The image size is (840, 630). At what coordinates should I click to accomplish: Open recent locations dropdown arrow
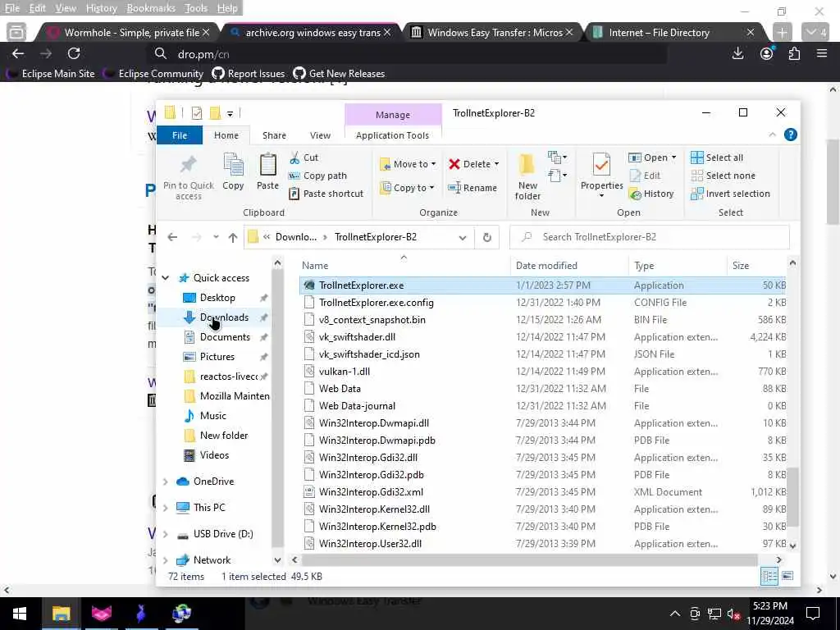(216, 237)
